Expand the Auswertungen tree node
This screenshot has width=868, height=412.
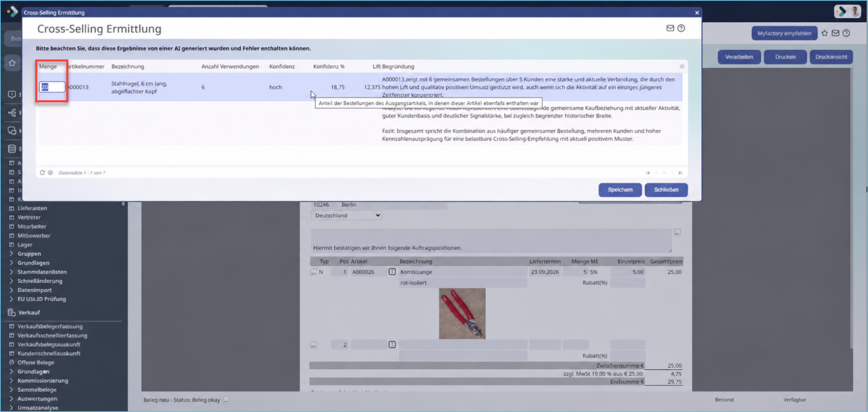pyautogui.click(x=11, y=399)
